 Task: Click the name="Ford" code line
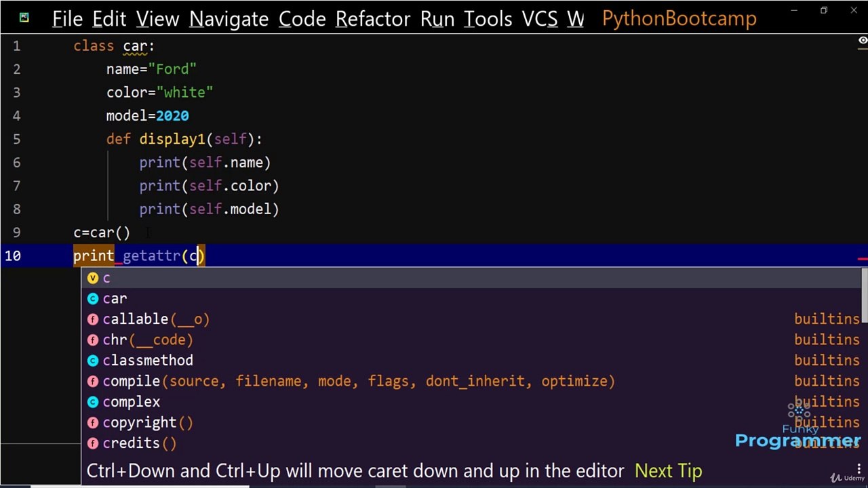pyautogui.click(x=151, y=69)
